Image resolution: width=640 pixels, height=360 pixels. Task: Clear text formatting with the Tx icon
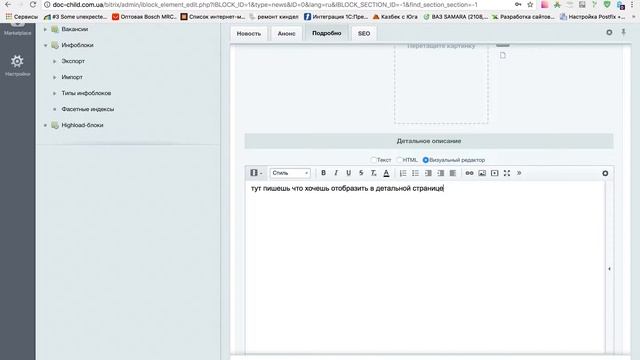[x=373, y=173]
